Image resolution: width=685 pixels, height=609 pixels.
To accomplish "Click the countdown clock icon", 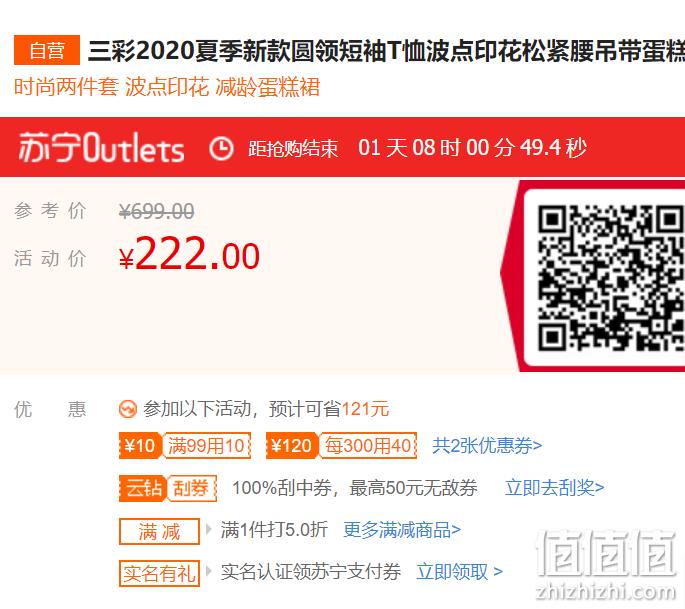I will [221, 148].
